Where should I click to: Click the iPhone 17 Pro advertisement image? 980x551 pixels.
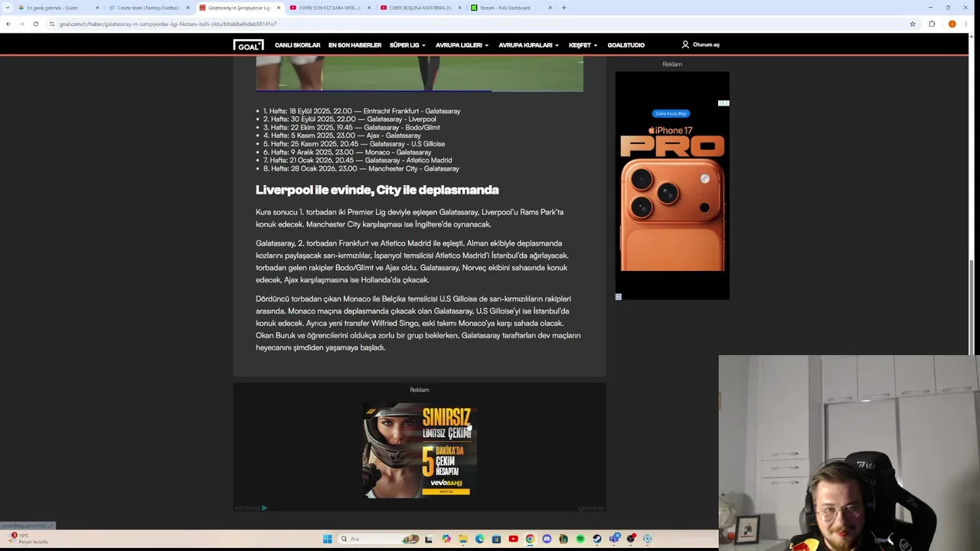coord(672,186)
